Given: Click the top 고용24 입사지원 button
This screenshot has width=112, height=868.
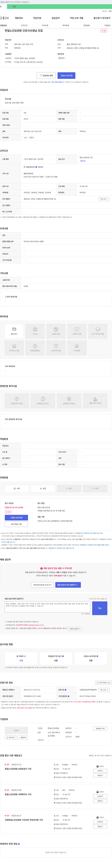Looking at the screenshot, I should [x=66, y=75].
